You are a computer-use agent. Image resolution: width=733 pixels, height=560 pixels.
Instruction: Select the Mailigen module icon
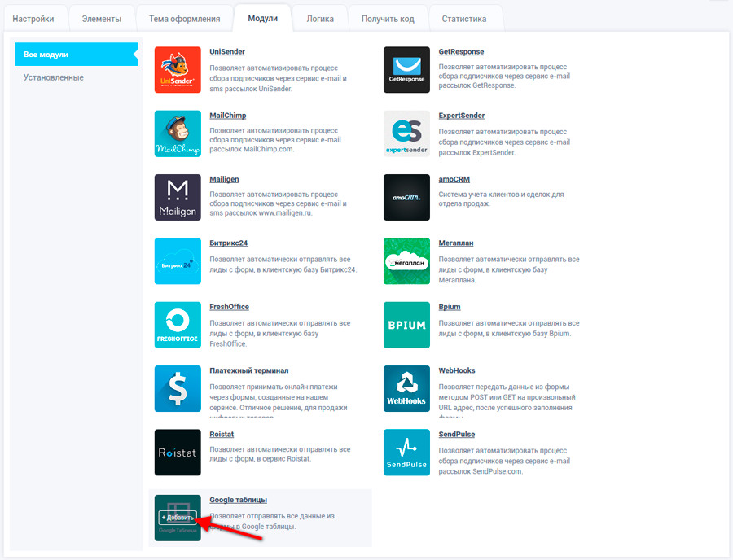178,197
